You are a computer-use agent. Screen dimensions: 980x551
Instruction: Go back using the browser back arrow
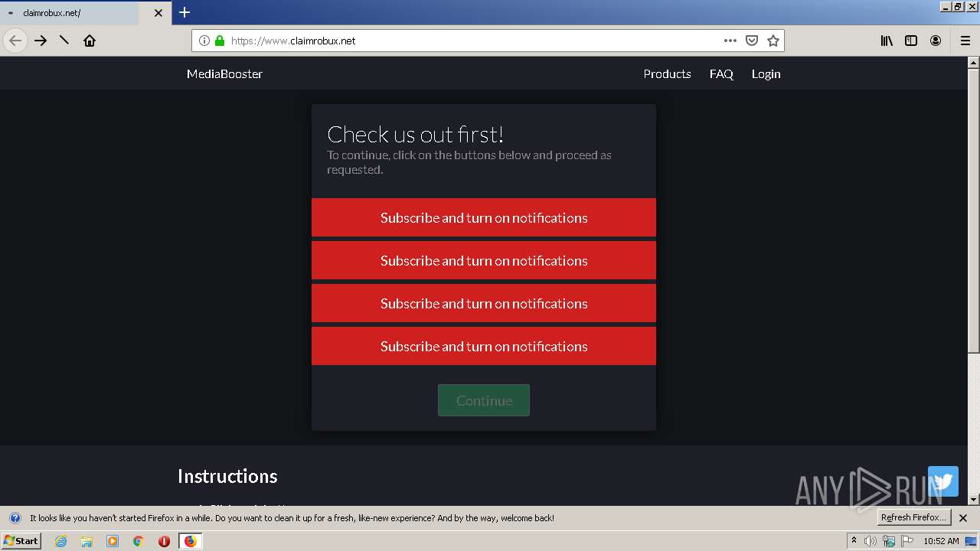click(15, 41)
